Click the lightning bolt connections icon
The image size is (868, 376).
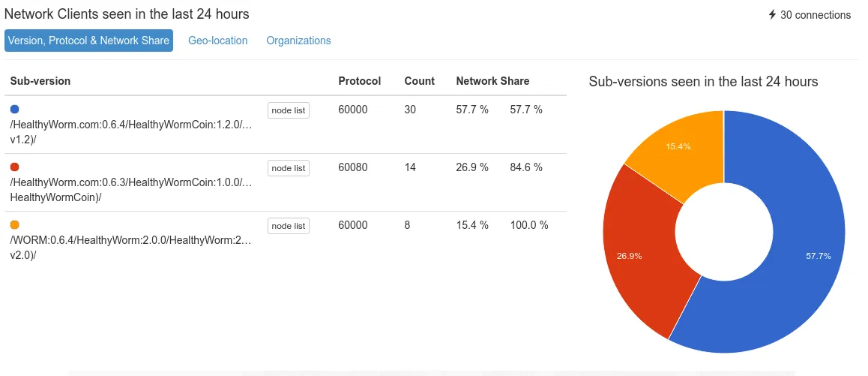[x=772, y=15]
